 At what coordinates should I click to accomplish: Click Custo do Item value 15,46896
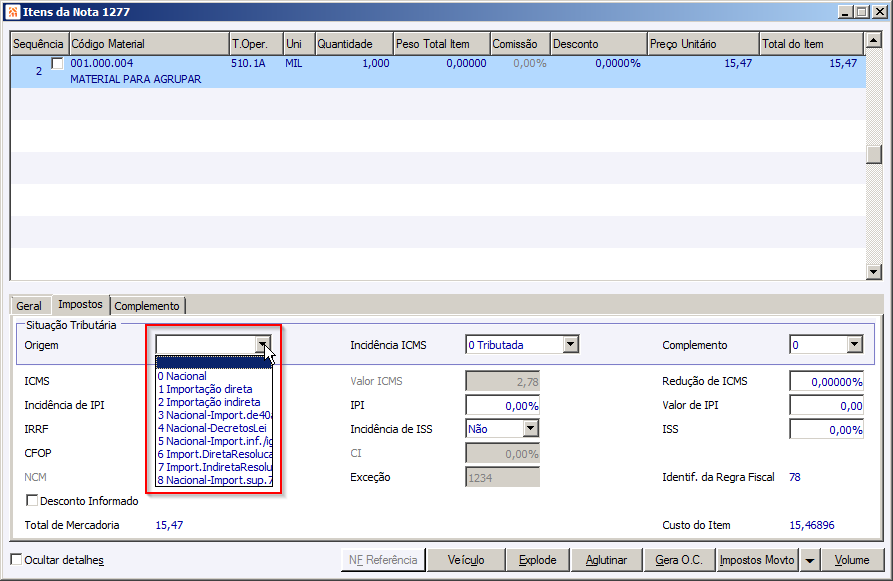coord(812,525)
